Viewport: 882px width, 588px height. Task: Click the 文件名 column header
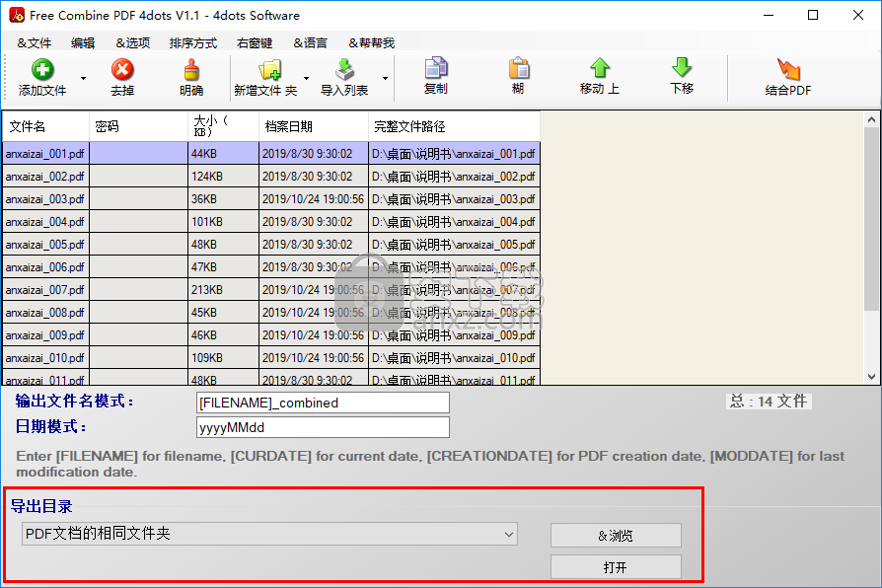[x=46, y=126]
